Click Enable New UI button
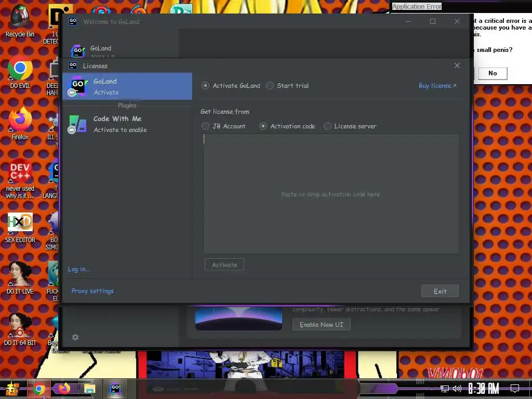The height and width of the screenshot is (399, 532). [321, 324]
